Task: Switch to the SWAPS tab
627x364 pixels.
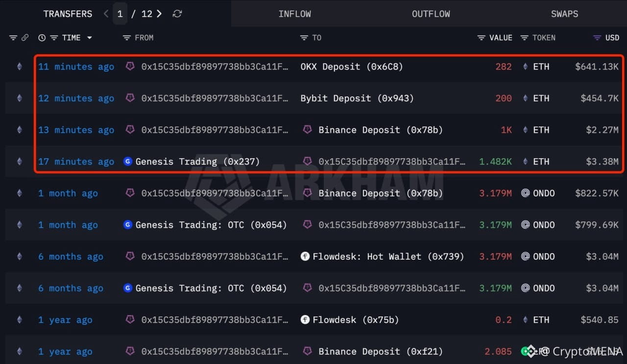Action: [565, 14]
